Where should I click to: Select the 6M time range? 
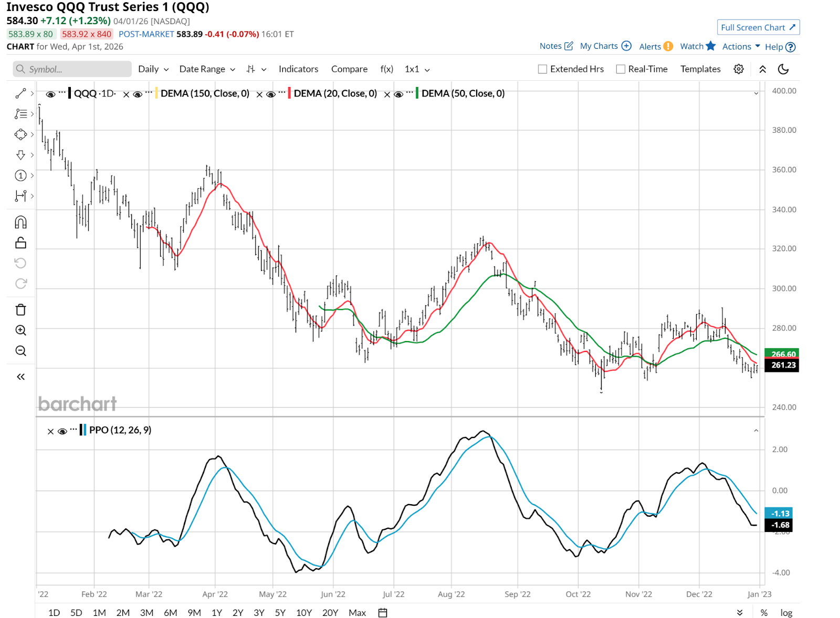171,613
